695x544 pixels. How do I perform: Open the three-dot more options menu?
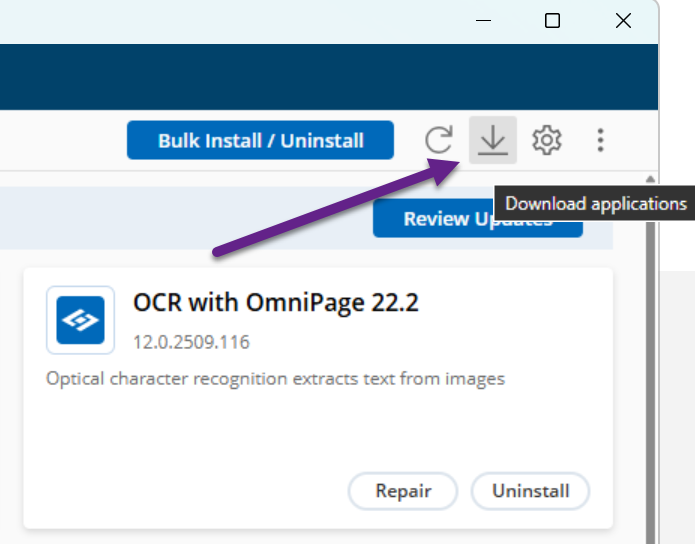tap(600, 140)
